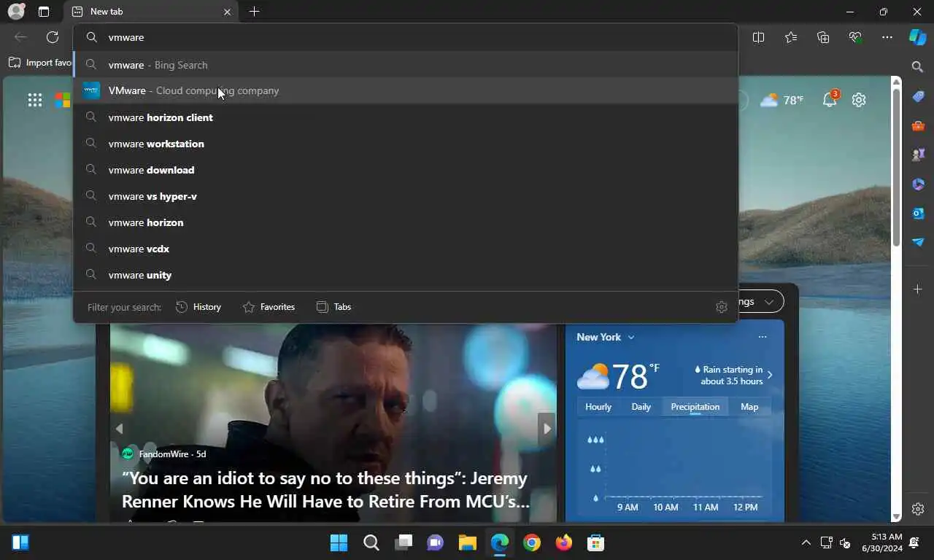Choose 'vmware vs hyper-v' suggestion
The width and height of the screenshot is (934, 560).
(406, 196)
